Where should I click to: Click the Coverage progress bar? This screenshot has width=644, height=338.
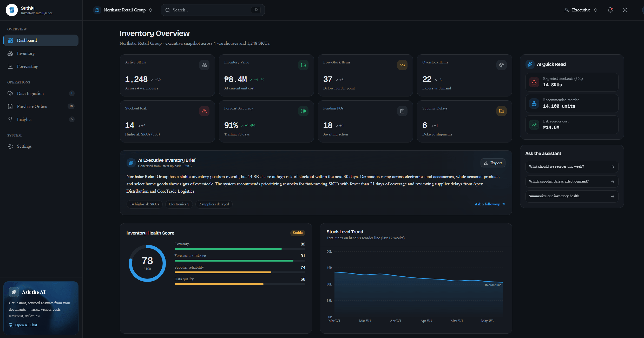pyautogui.click(x=240, y=249)
